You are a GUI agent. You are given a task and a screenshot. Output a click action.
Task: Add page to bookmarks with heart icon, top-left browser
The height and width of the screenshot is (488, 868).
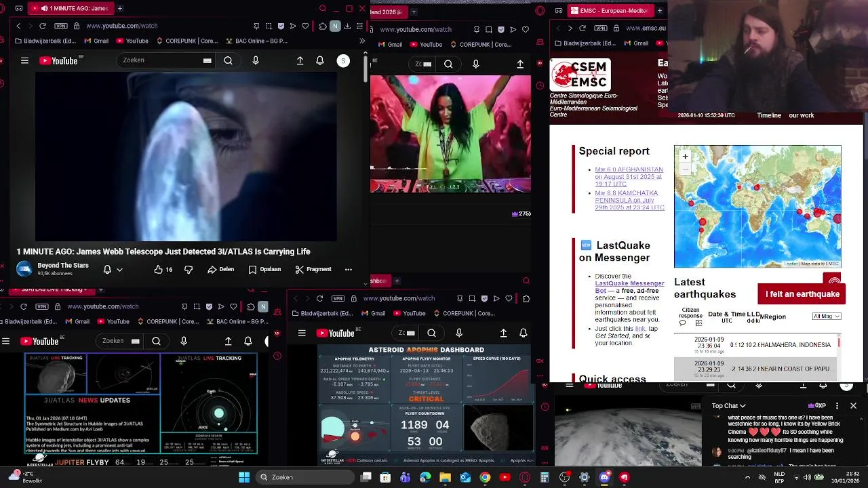pyautogui.click(x=305, y=26)
